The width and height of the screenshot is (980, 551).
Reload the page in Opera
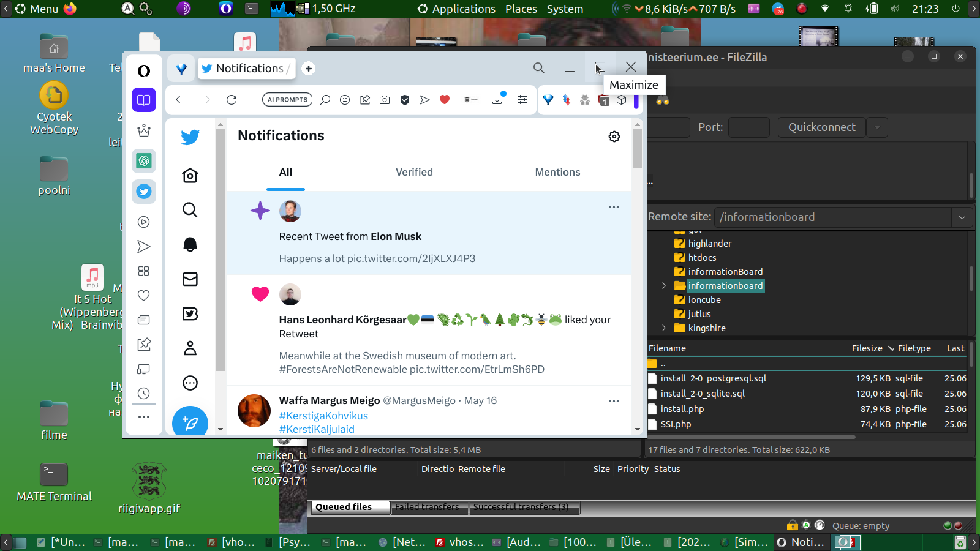(x=232, y=100)
